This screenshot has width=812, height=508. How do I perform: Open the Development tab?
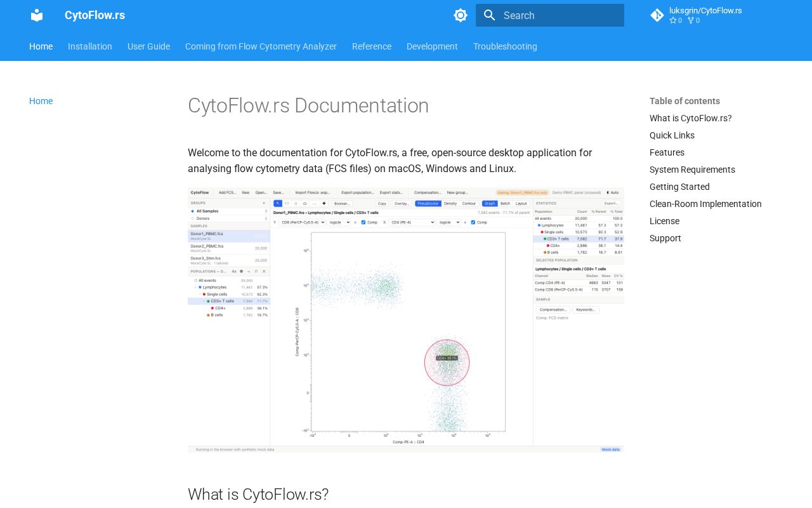pos(432,46)
